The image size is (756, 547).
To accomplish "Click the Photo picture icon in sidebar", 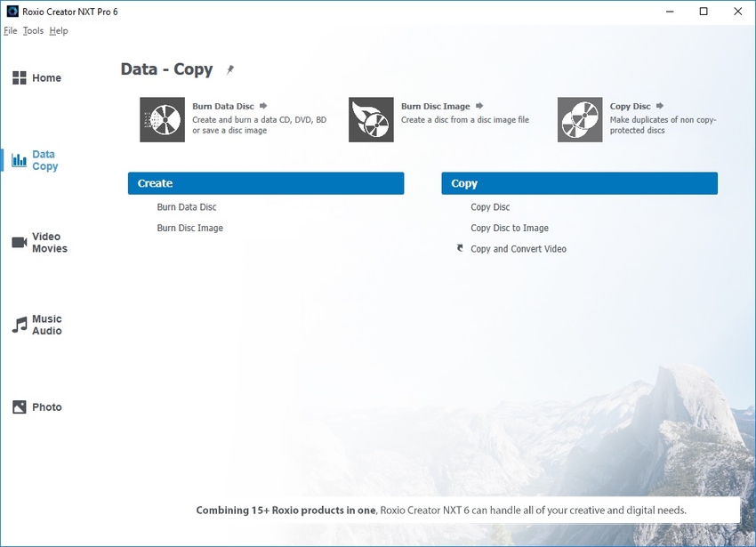I will 20,407.
